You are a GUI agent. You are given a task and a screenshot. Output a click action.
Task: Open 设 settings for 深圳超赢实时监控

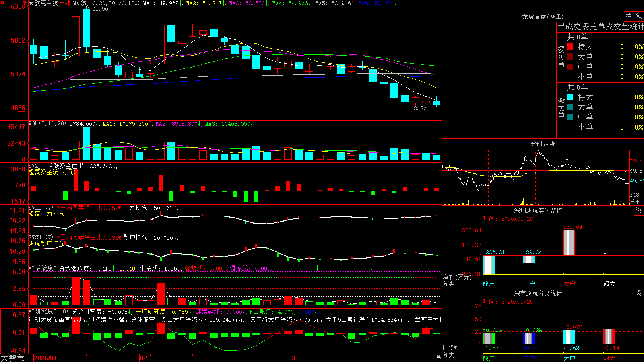click(638, 210)
